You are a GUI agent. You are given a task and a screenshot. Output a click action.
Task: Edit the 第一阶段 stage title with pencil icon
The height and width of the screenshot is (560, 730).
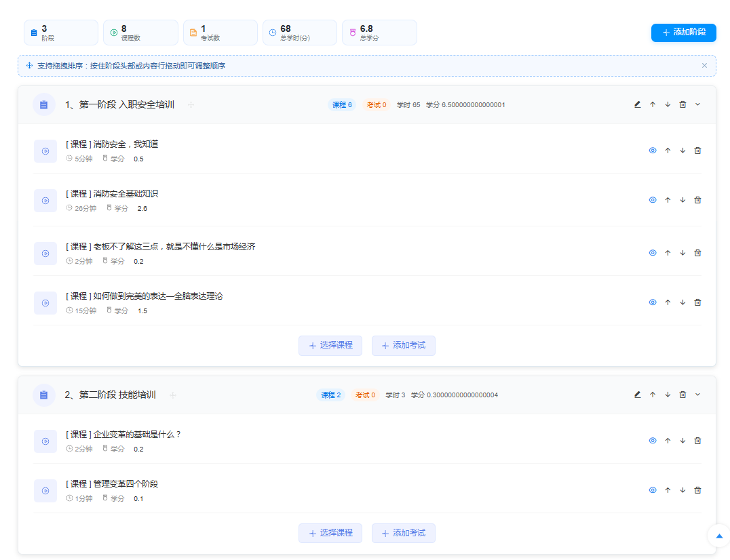point(637,104)
